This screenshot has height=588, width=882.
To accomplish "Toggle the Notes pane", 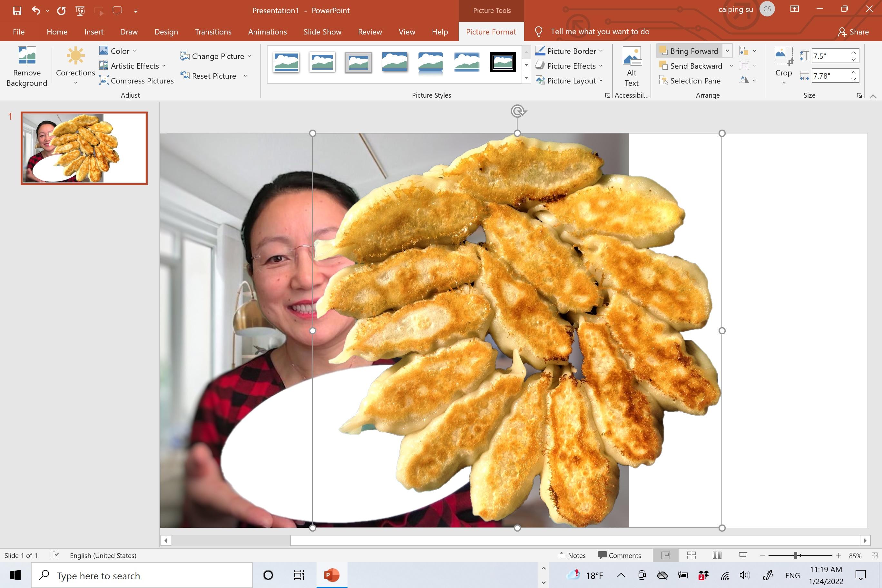I will pyautogui.click(x=572, y=555).
